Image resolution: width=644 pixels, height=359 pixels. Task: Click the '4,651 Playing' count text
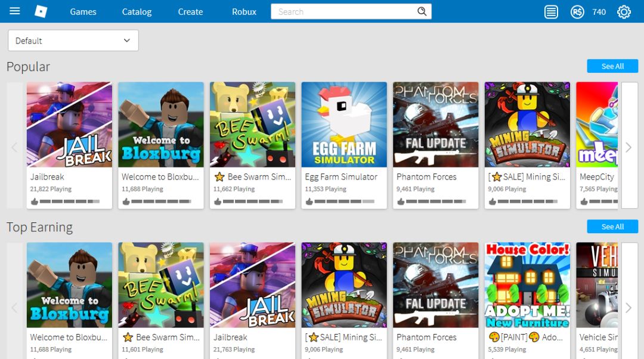[599, 349]
